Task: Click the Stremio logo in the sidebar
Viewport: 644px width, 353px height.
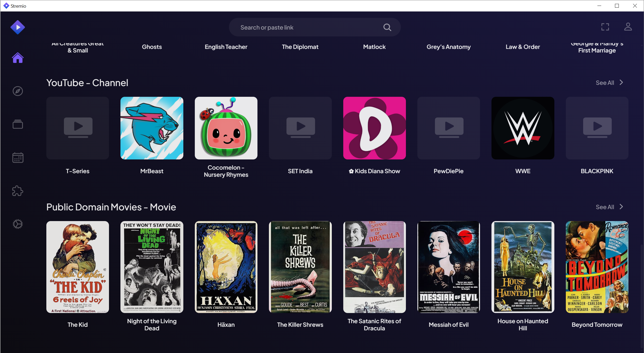Action: [18, 27]
